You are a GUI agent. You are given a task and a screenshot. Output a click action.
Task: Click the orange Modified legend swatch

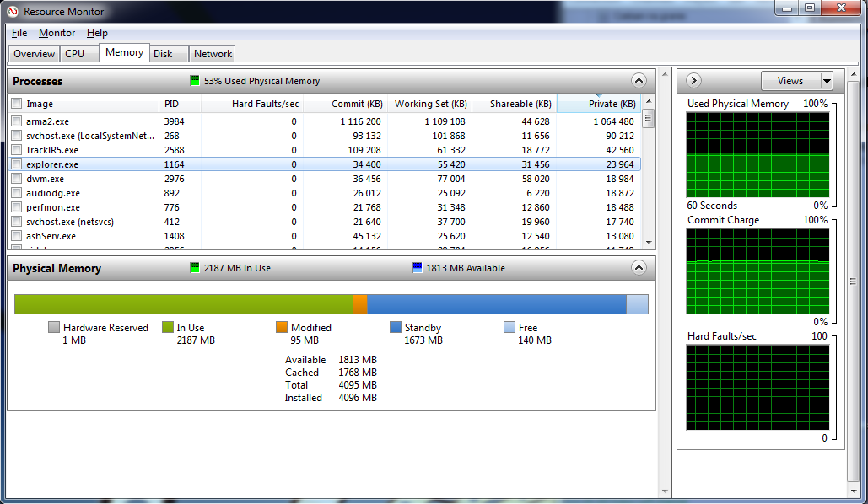[x=282, y=328]
